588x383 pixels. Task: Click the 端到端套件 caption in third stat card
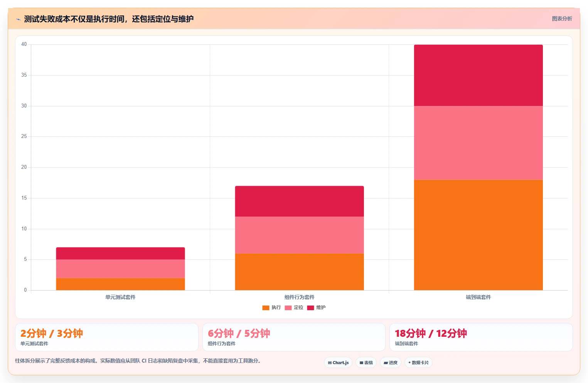click(x=406, y=344)
